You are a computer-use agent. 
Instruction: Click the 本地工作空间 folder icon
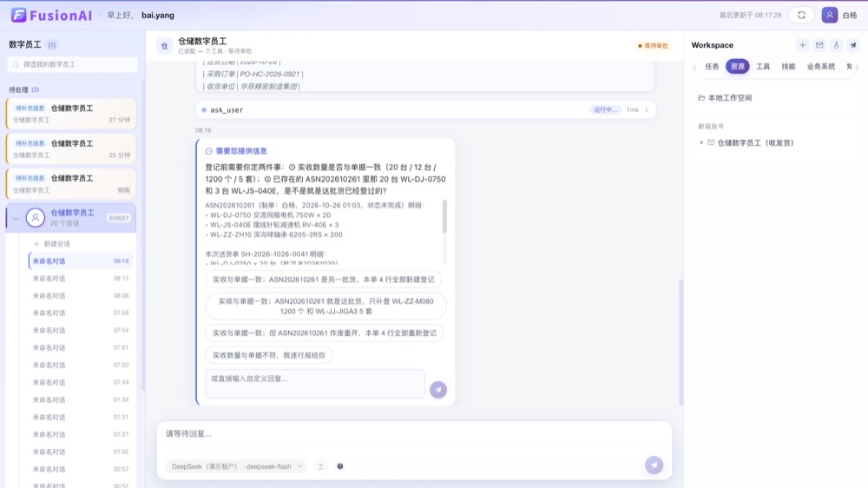click(x=701, y=97)
